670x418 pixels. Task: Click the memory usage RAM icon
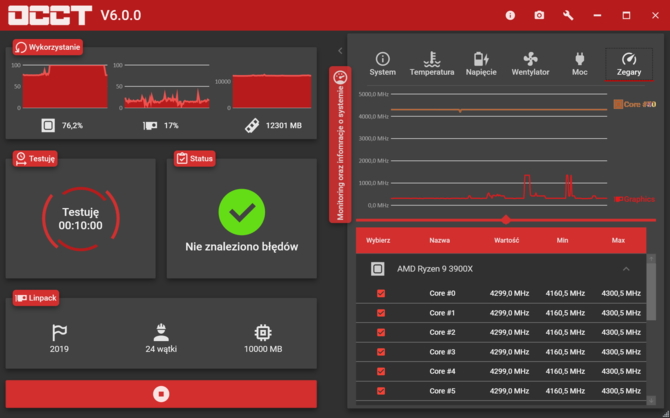[x=252, y=125]
